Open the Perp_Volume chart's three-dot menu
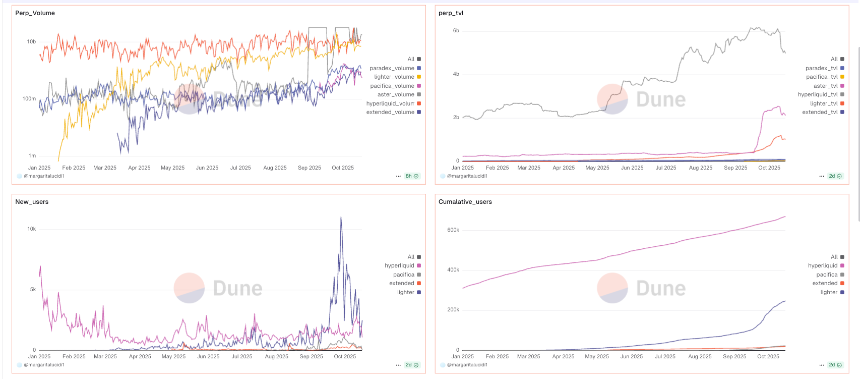Image resolution: width=860 pixels, height=379 pixels. (398, 176)
